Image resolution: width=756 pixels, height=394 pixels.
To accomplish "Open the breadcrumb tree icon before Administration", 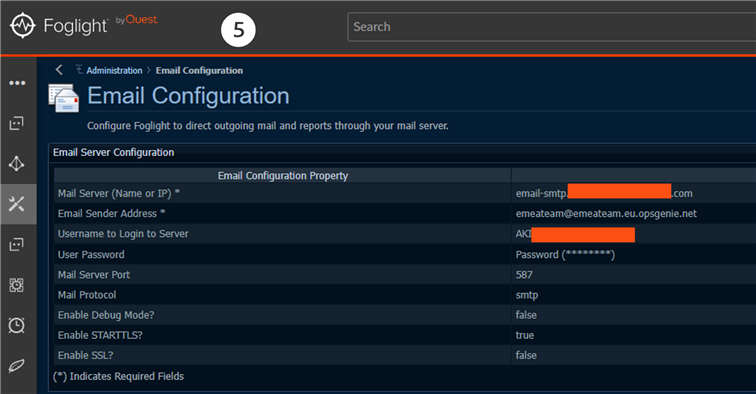I will pyautogui.click(x=79, y=70).
